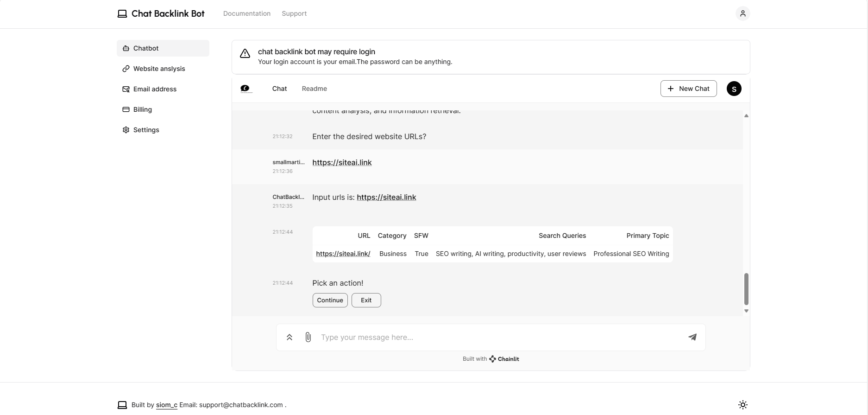This screenshot has height=415, width=868.
Task: Click the gear icon beside Settings
Action: click(x=126, y=130)
